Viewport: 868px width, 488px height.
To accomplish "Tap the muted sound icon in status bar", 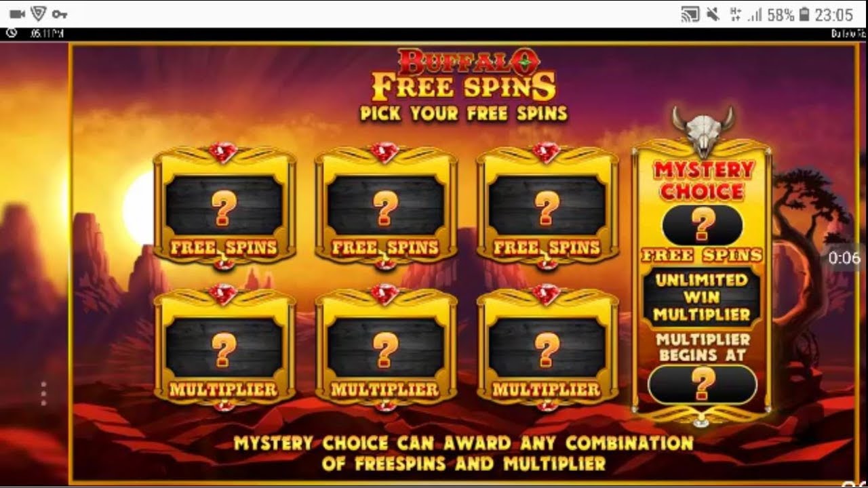I will (x=712, y=14).
